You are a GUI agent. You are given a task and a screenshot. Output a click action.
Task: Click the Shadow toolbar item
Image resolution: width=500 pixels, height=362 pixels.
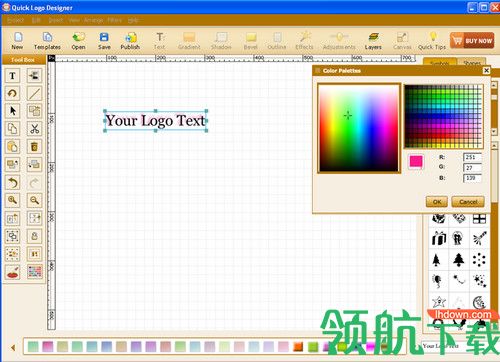tap(221, 41)
